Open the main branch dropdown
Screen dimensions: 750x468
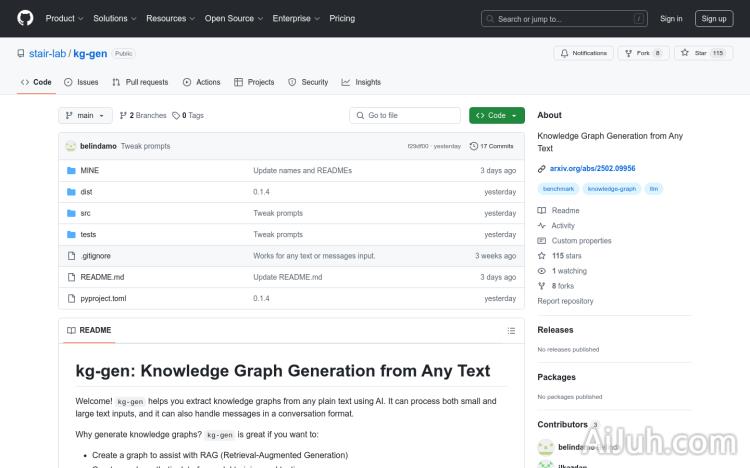click(85, 116)
